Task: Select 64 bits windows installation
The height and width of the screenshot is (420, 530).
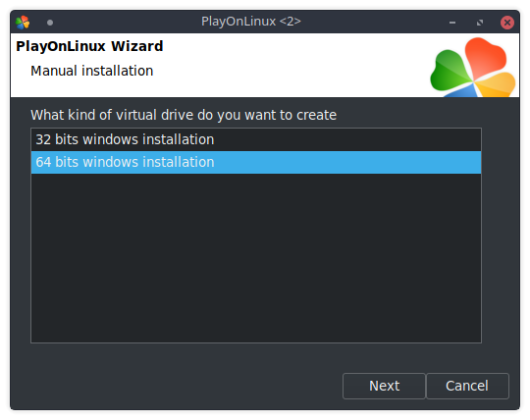Action: (256, 162)
